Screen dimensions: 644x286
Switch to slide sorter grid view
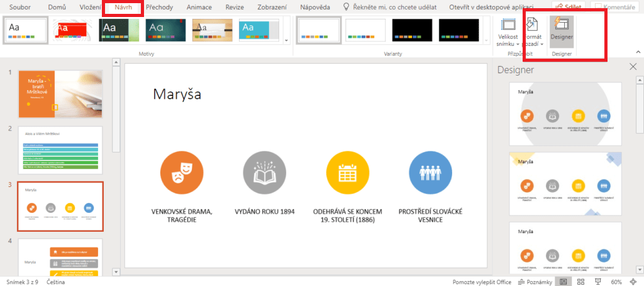click(x=581, y=282)
